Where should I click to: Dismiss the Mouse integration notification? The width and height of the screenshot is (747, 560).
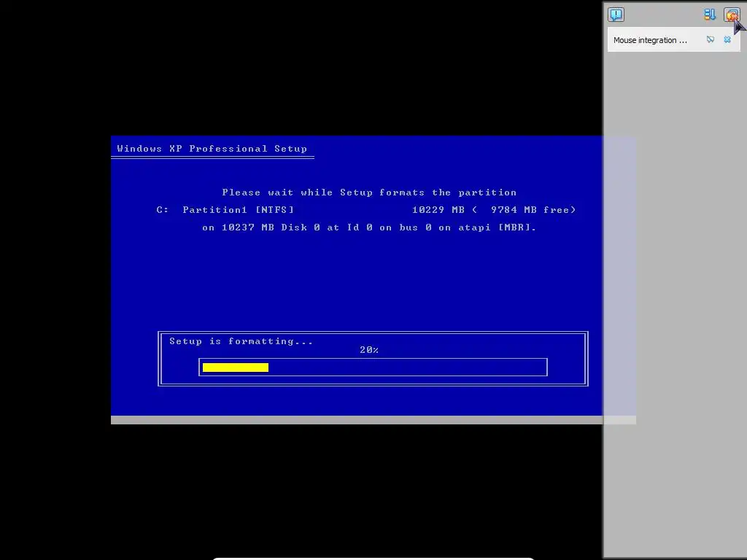tap(727, 39)
